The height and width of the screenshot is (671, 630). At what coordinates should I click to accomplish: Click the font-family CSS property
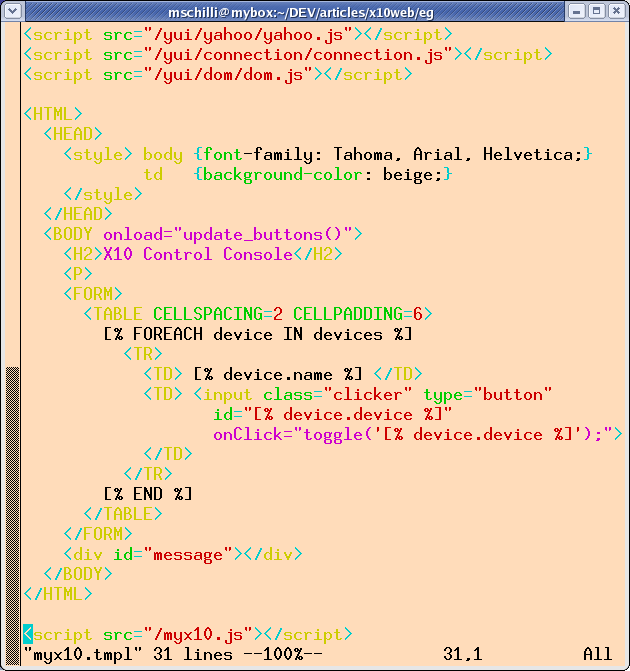click(258, 154)
